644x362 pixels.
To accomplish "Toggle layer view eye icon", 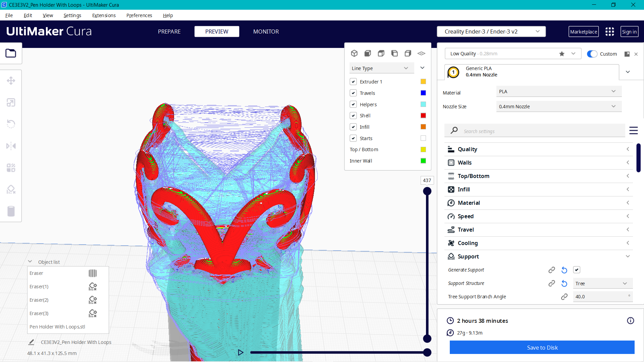I will [421, 53].
